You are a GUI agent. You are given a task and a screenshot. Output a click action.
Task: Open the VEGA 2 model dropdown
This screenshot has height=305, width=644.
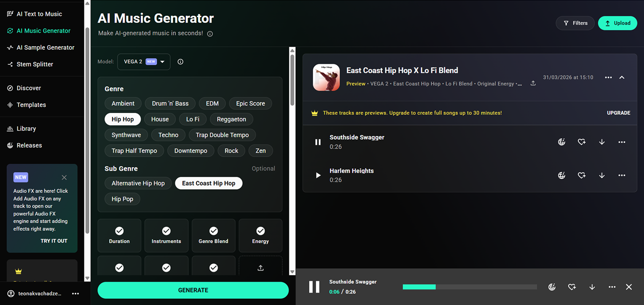144,62
